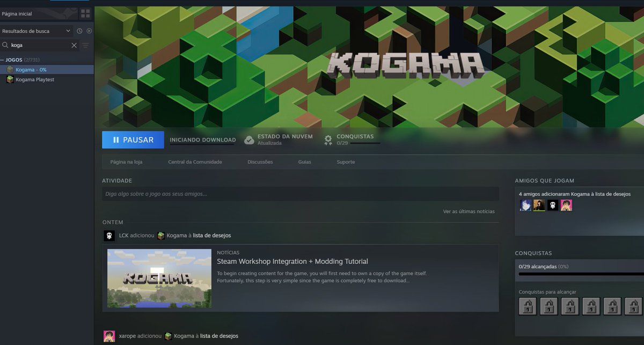The width and height of the screenshot is (644, 345).
Task: Click the achievements progress bar at 0%
Action: (x=581, y=274)
